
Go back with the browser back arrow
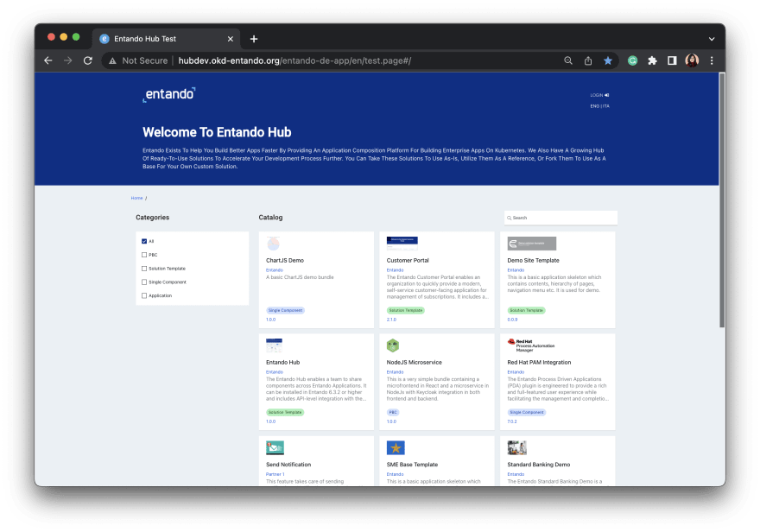48,60
